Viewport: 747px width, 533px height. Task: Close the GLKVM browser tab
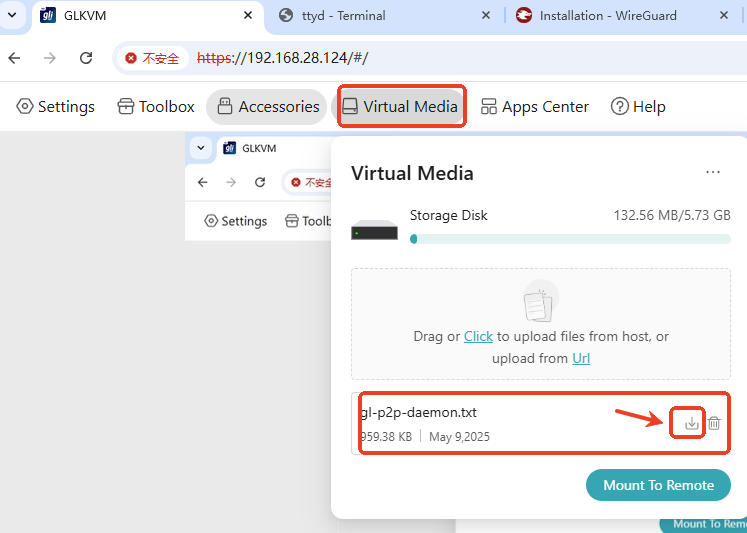pyautogui.click(x=248, y=15)
